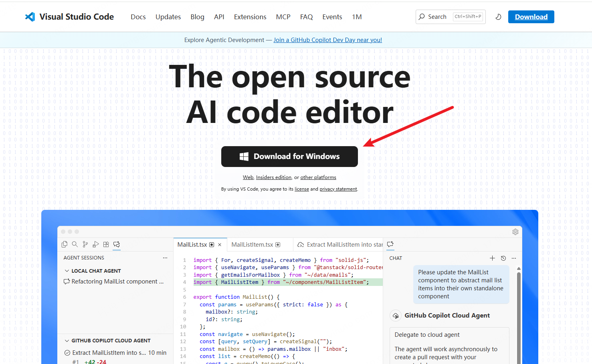This screenshot has width=592, height=364.
Task: Open the Run and Debug icon
Action: (95, 244)
